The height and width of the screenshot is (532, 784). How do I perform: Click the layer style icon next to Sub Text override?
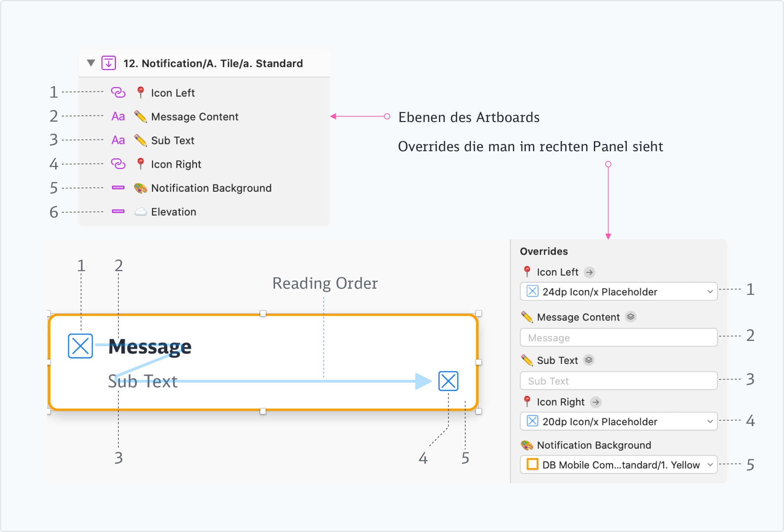pyautogui.click(x=589, y=360)
